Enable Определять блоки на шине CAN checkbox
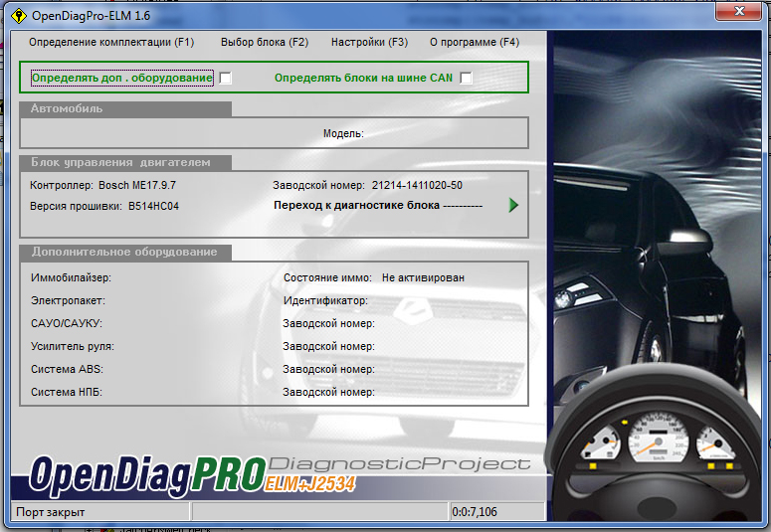771x532 pixels. [x=467, y=78]
